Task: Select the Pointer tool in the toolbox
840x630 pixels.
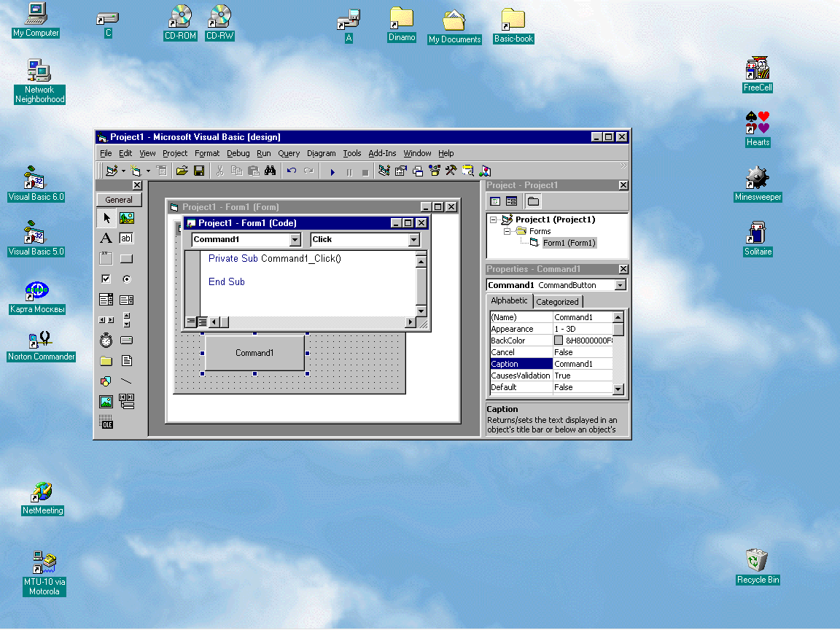Action: tap(106, 218)
